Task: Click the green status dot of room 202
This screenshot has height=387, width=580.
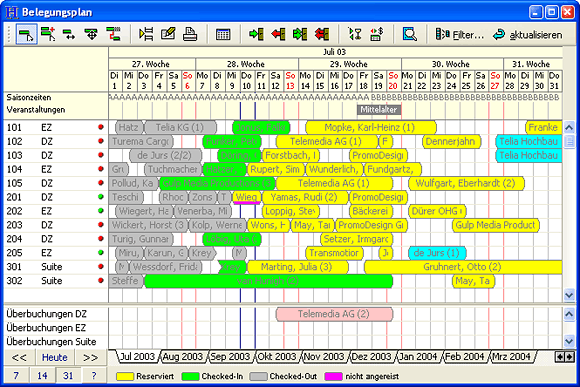Action: 101,211
